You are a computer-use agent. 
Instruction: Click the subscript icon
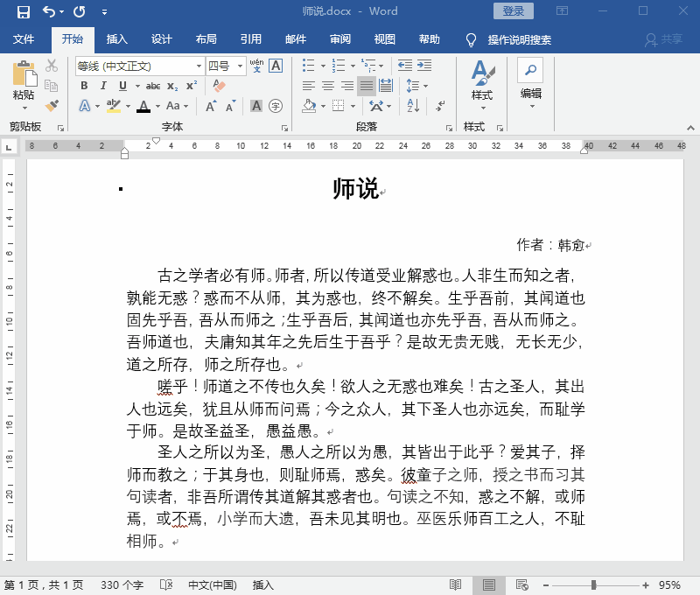pos(172,86)
